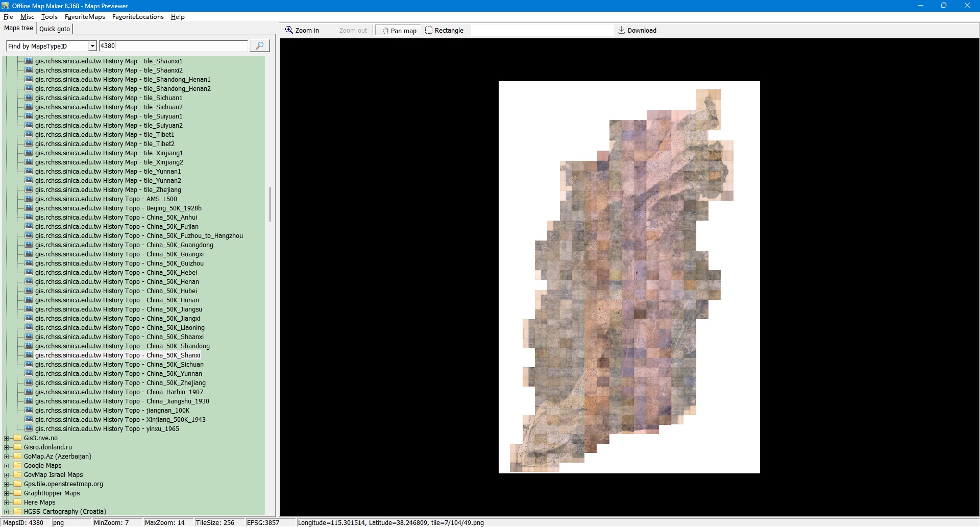Click the maps tree vertical scrollbar
This screenshot has width=980, height=527.
pos(269,204)
